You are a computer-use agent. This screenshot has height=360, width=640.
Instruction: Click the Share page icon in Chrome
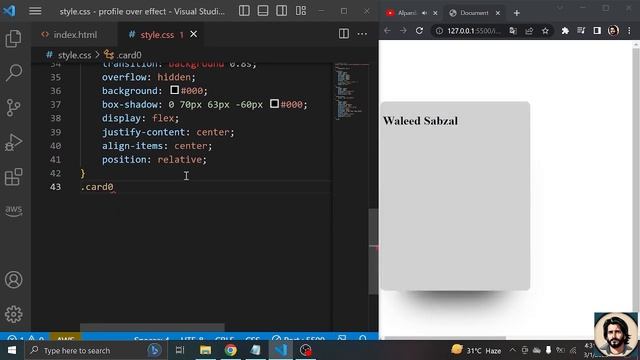[529, 31]
